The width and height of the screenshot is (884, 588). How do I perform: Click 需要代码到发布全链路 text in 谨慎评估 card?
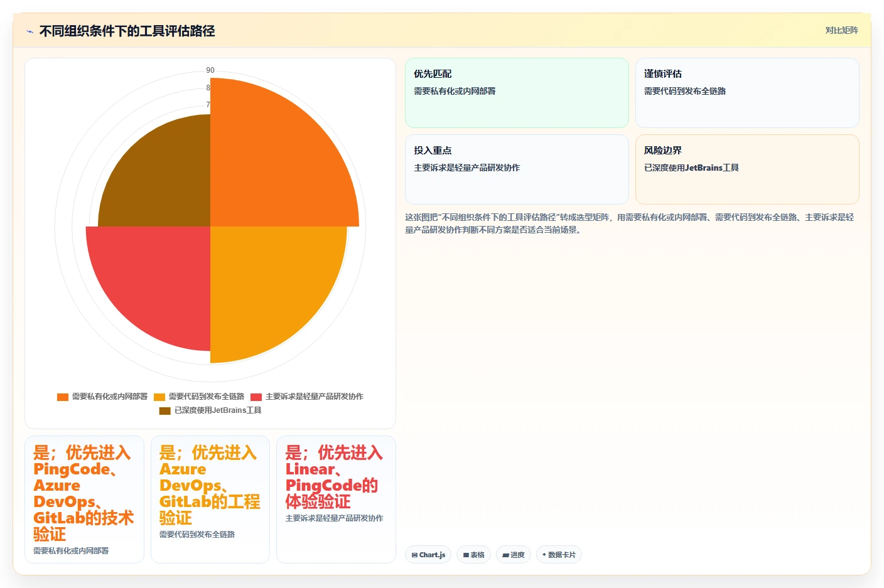tap(685, 91)
